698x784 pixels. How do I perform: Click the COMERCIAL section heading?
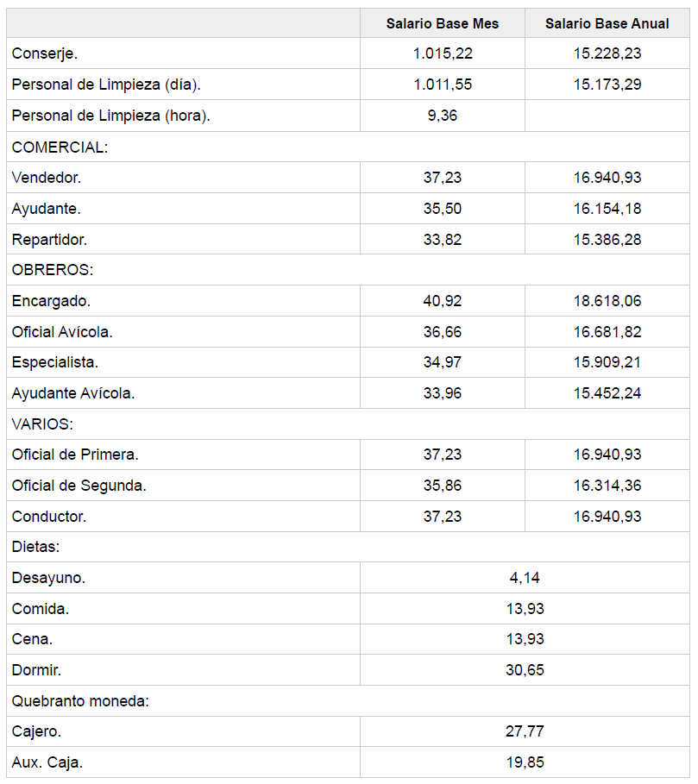60,147
